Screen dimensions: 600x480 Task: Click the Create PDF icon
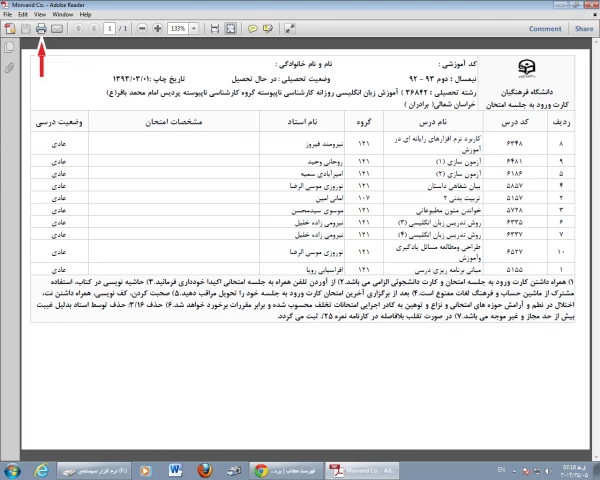(x=10, y=29)
